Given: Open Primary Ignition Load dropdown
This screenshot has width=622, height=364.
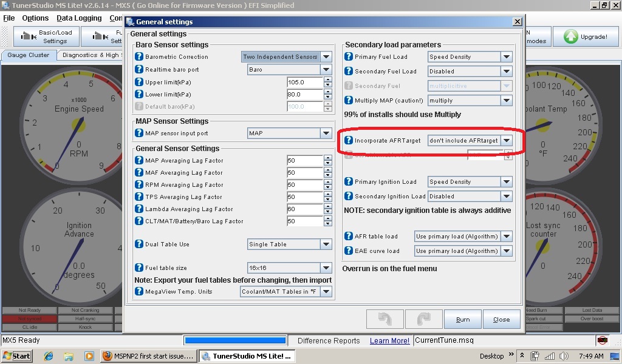Looking at the screenshot, I should tap(507, 182).
